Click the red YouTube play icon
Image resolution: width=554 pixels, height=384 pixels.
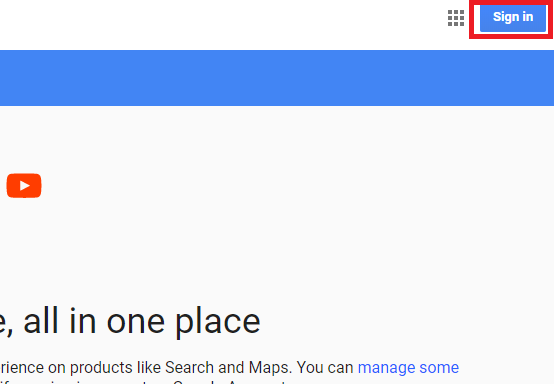click(24, 185)
